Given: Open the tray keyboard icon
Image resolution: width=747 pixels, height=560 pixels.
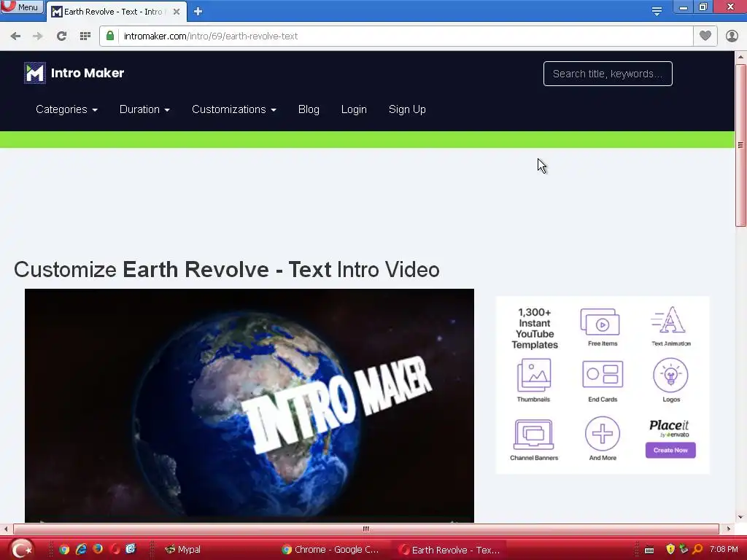Looking at the screenshot, I should pyautogui.click(x=649, y=550).
